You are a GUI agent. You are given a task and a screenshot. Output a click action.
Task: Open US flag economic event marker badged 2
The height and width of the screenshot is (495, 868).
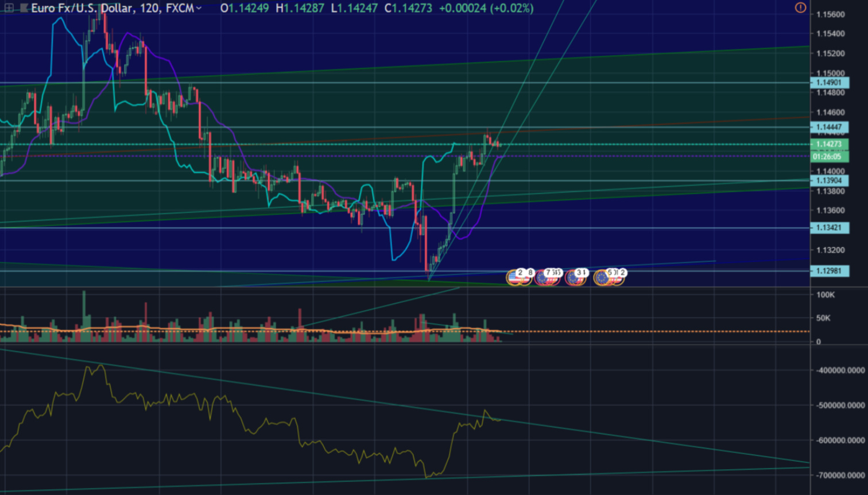[515, 277]
